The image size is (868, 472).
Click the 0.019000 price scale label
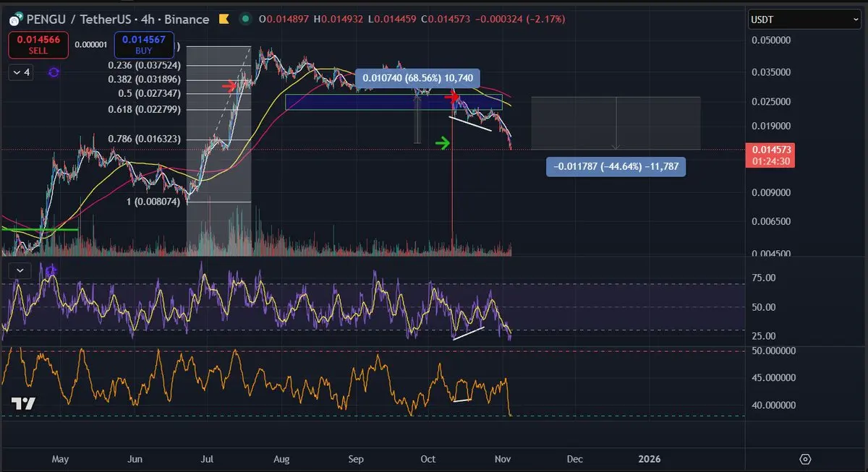click(770, 126)
